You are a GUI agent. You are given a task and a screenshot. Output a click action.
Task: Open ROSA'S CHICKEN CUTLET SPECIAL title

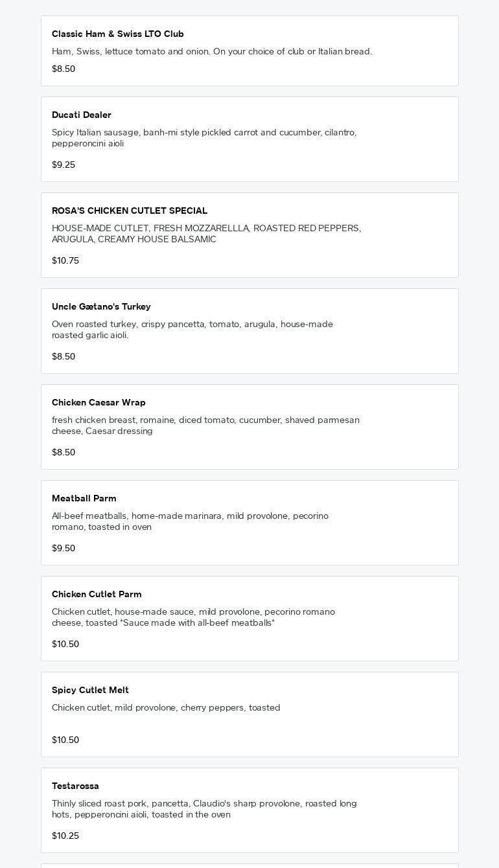coord(130,211)
